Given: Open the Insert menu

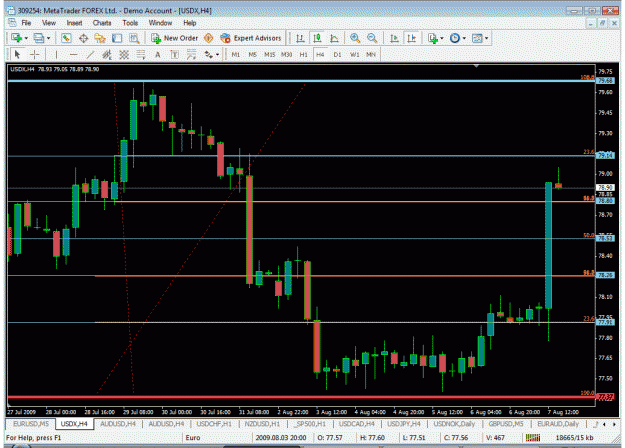Looking at the screenshot, I should (74, 23).
